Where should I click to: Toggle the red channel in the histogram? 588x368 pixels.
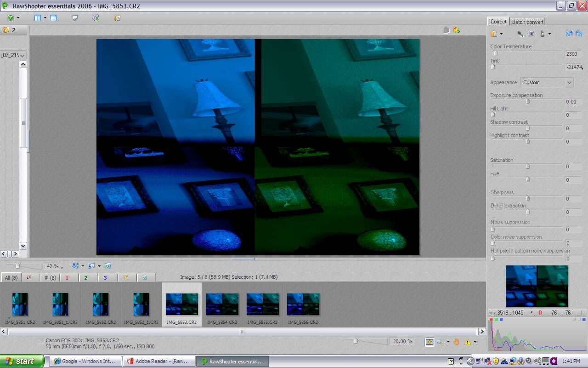491,319
